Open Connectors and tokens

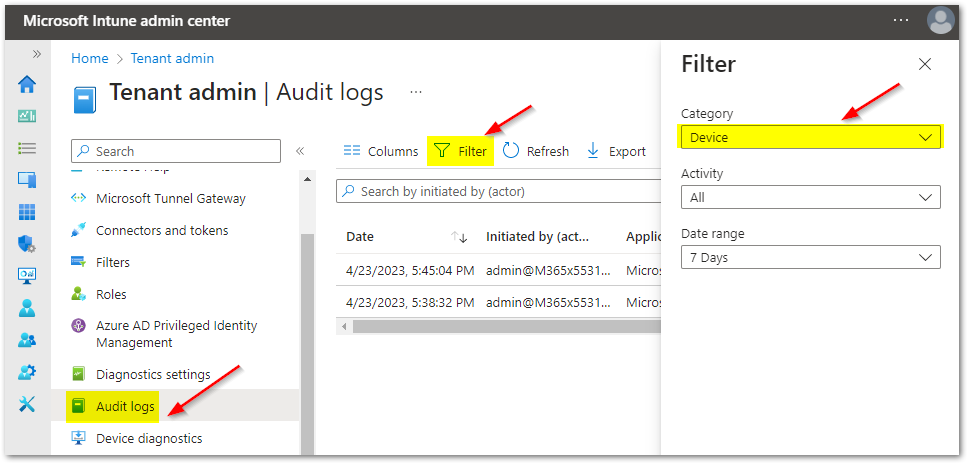click(x=162, y=230)
